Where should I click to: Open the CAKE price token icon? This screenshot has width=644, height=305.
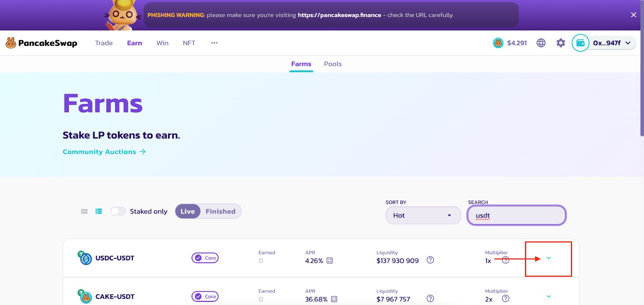[x=498, y=43]
